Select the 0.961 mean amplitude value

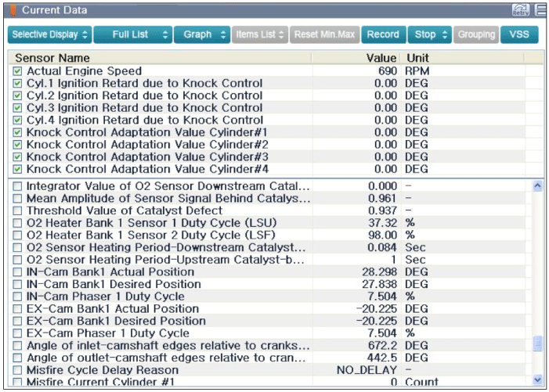click(382, 199)
